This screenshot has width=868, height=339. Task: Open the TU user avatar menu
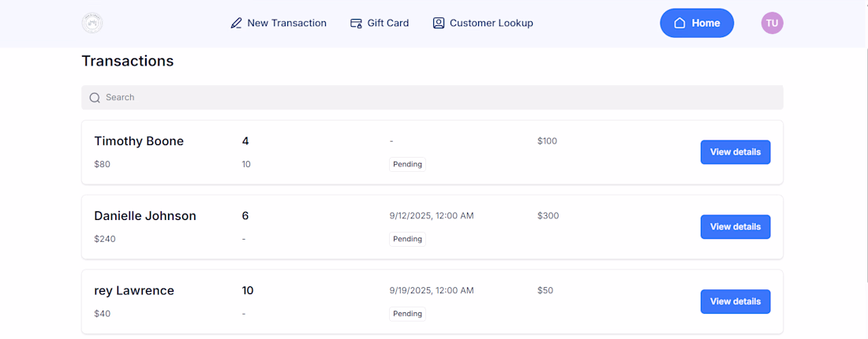(772, 24)
